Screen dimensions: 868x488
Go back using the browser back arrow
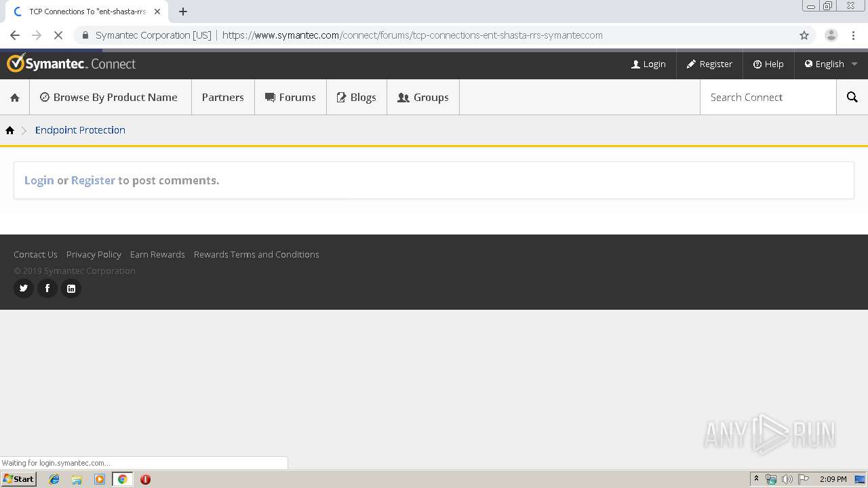coord(15,35)
